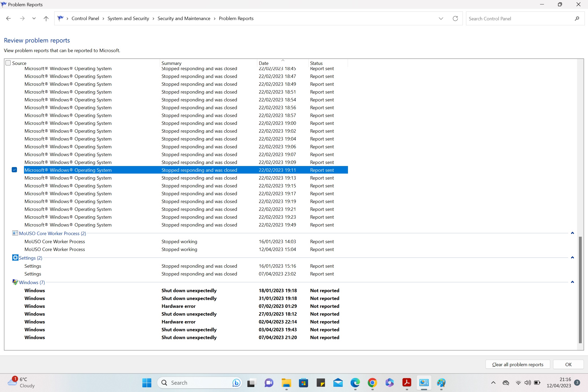The image size is (588, 392).
Task: Open the Paint app on taskbar
Action: pos(441,383)
